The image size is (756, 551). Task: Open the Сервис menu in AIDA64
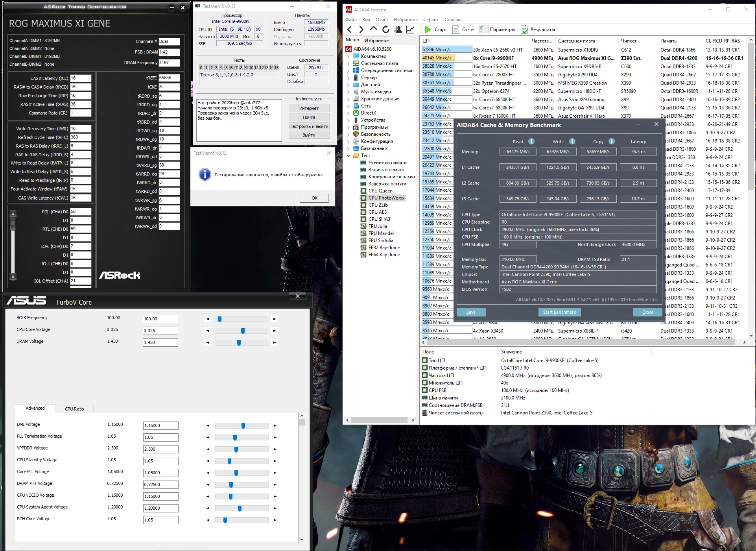431,20
